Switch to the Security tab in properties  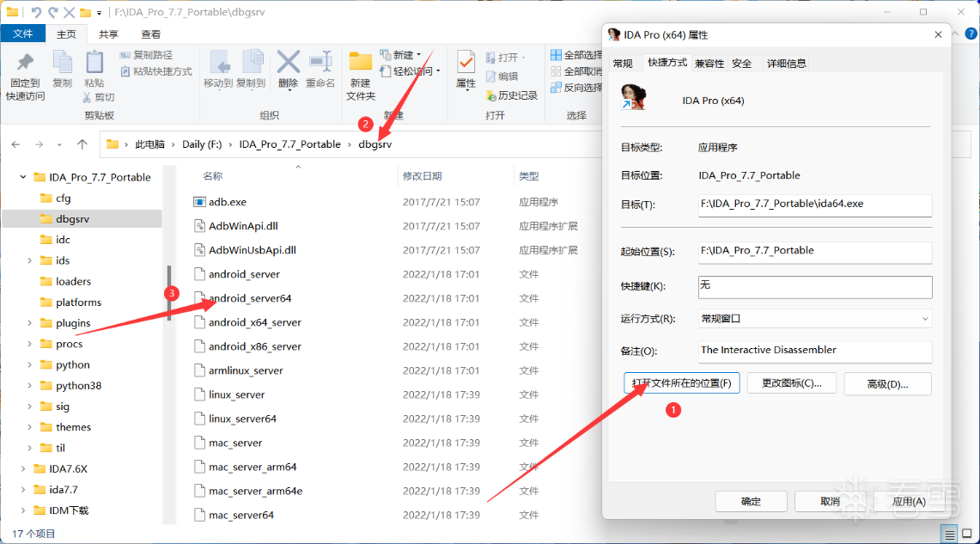point(742,63)
